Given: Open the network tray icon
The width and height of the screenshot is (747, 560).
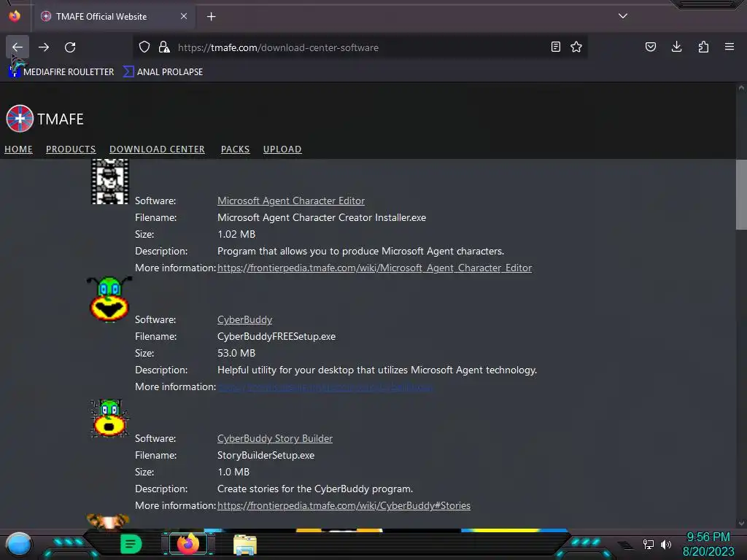Looking at the screenshot, I should coord(649,544).
